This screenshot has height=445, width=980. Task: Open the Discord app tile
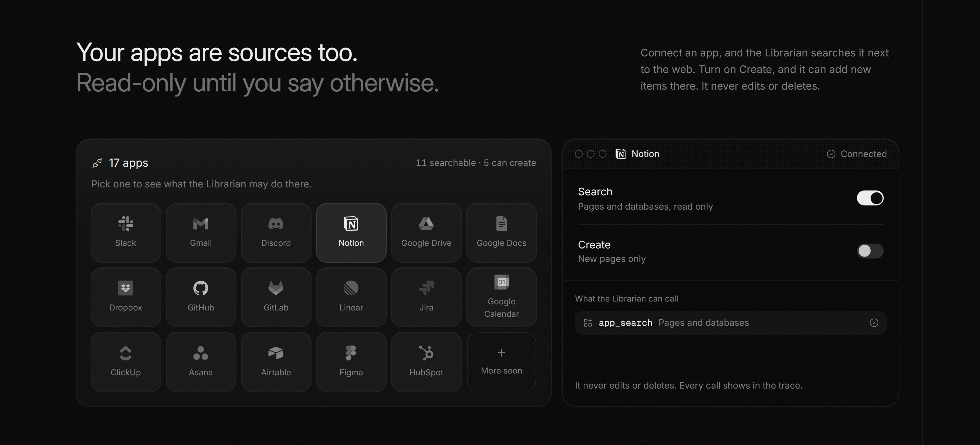point(276,233)
